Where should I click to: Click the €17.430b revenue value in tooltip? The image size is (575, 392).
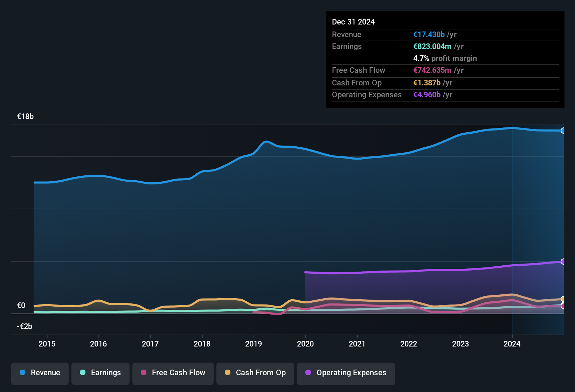tap(429, 34)
